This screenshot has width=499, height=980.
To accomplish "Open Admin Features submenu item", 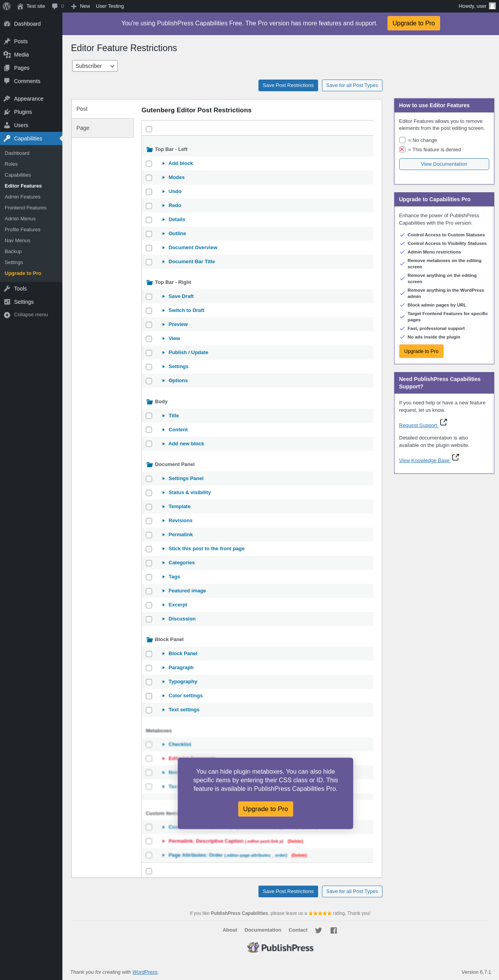I will (x=23, y=197).
